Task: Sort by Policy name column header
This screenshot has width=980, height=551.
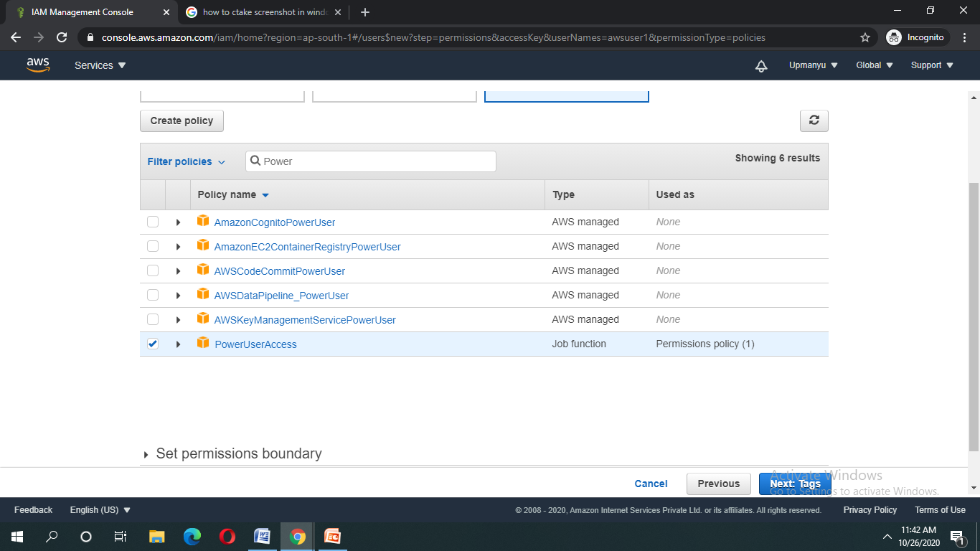Action: point(233,194)
